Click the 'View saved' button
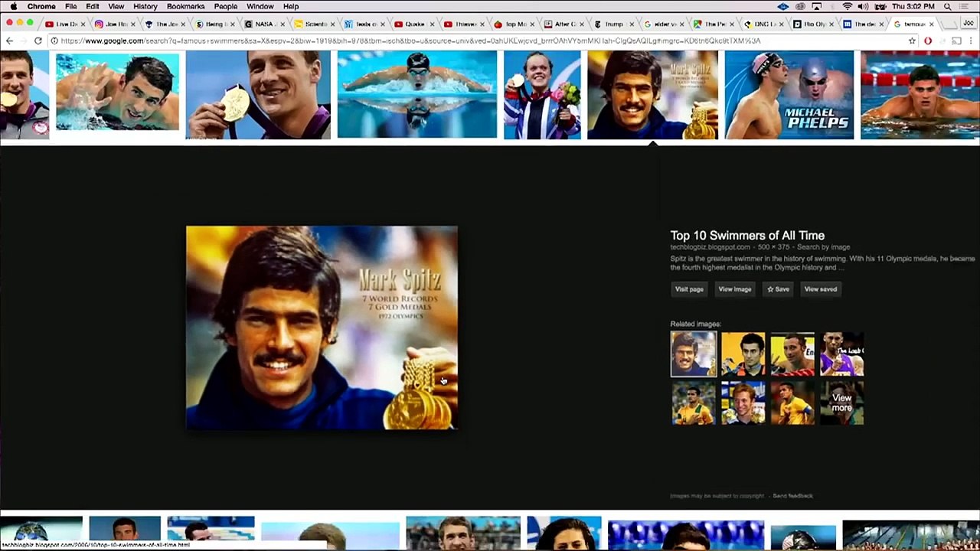 coord(820,289)
